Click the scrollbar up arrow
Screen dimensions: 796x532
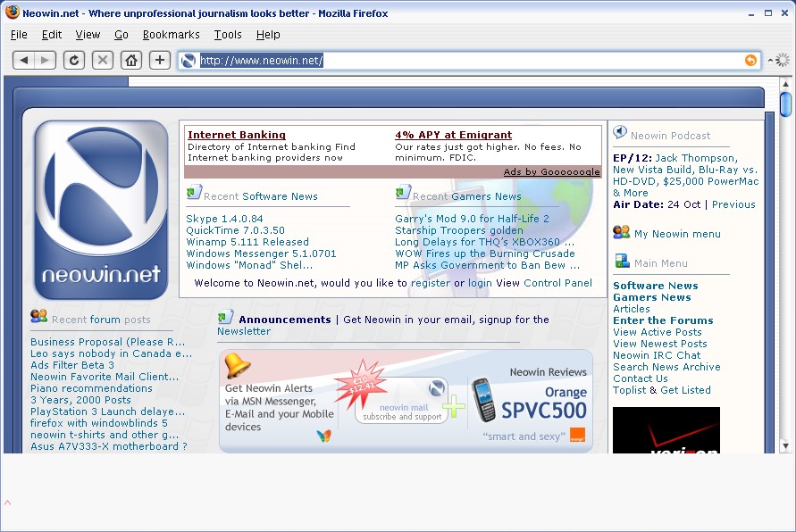point(785,83)
